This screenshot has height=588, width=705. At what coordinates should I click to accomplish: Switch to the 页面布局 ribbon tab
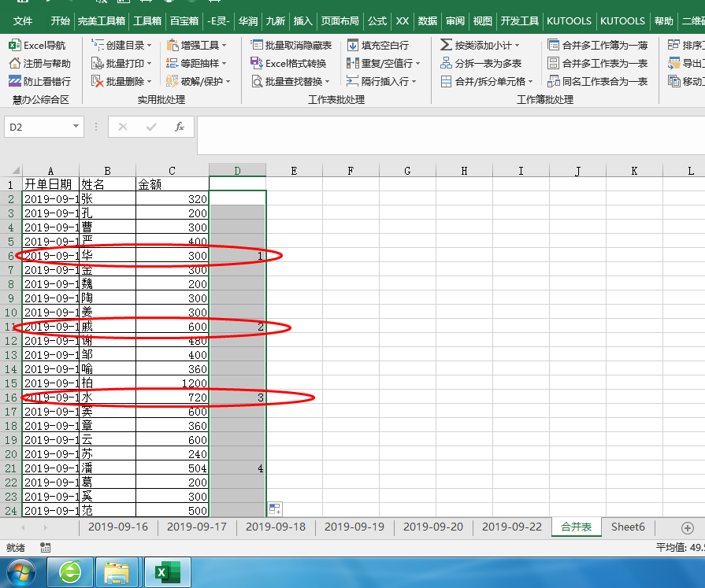[x=340, y=21]
